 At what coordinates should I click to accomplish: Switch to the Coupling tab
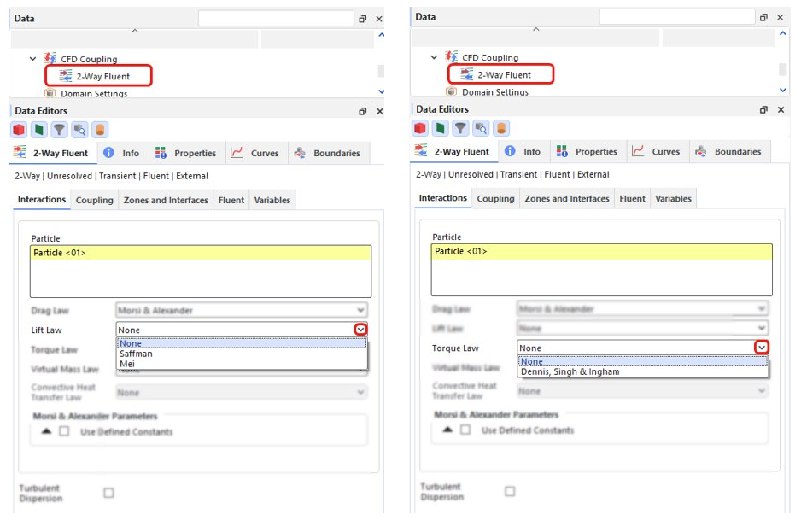click(x=94, y=200)
